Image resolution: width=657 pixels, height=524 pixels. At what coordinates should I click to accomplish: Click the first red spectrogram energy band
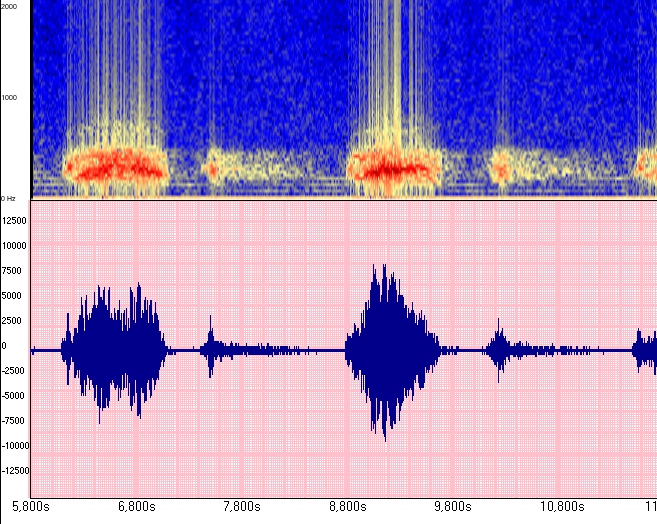[x=115, y=164]
